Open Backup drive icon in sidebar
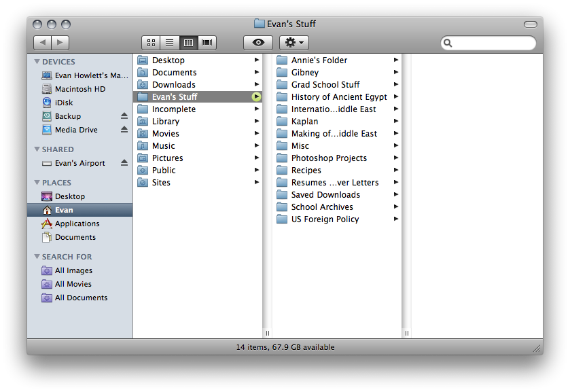The image size is (570, 392). click(x=47, y=116)
